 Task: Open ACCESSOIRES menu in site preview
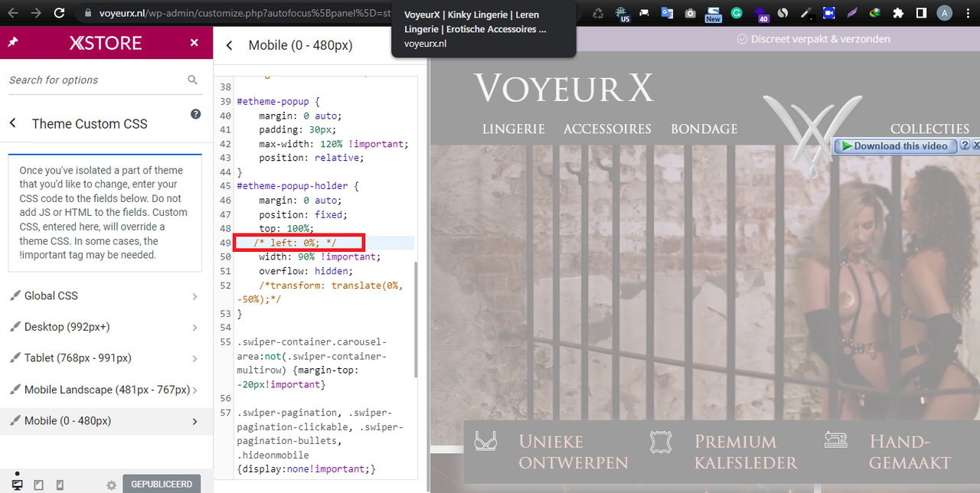(x=607, y=129)
